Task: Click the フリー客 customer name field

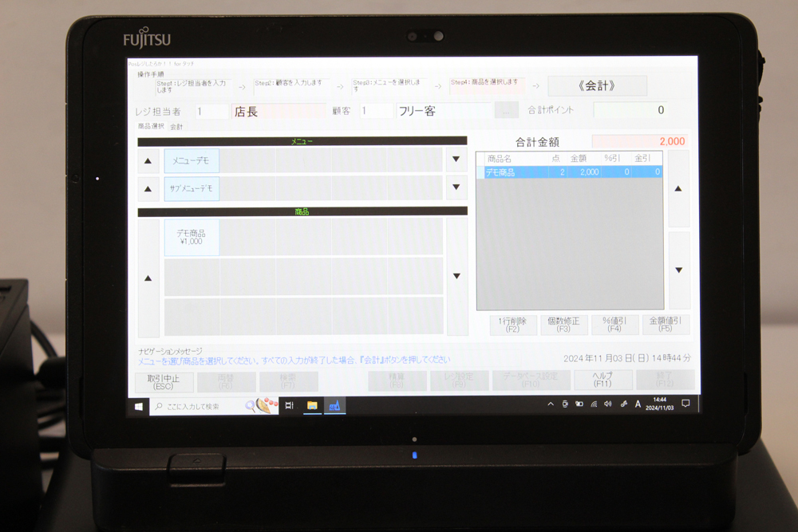Action: click(444, 110)
